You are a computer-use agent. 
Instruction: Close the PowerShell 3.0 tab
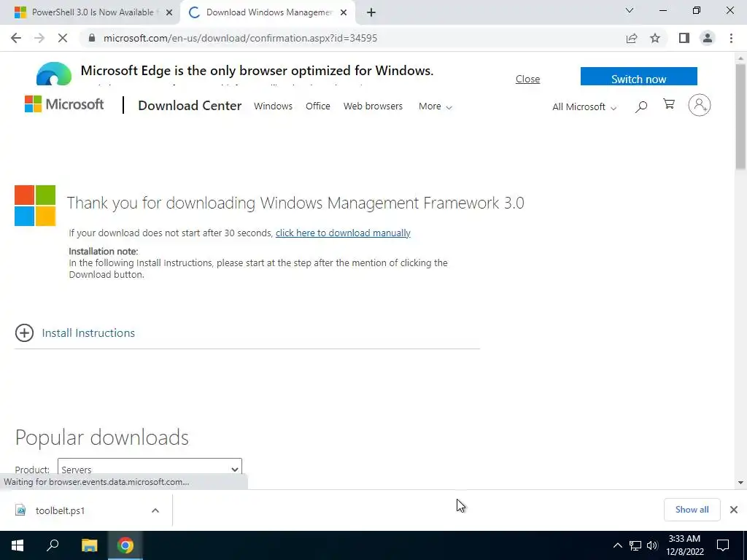pyautogui.click(x=169, y=13)
